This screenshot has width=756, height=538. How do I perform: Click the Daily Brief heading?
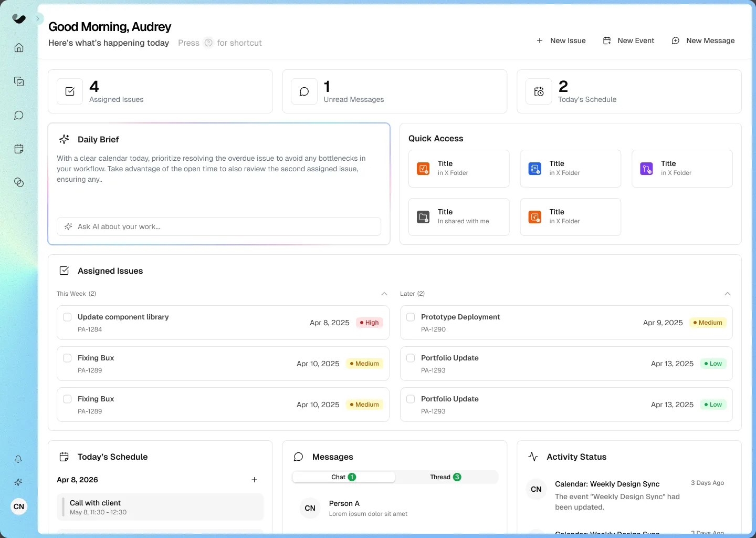click(x=98, y=139)
